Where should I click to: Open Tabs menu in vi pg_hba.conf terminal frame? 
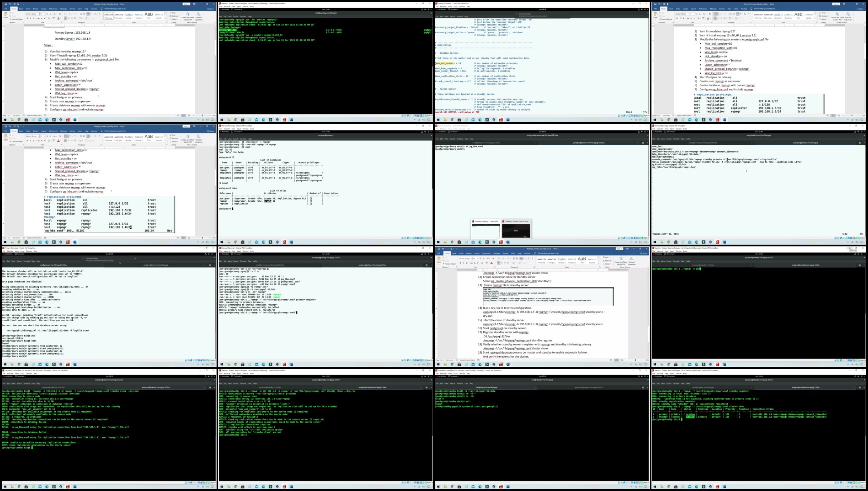(466, 139)
